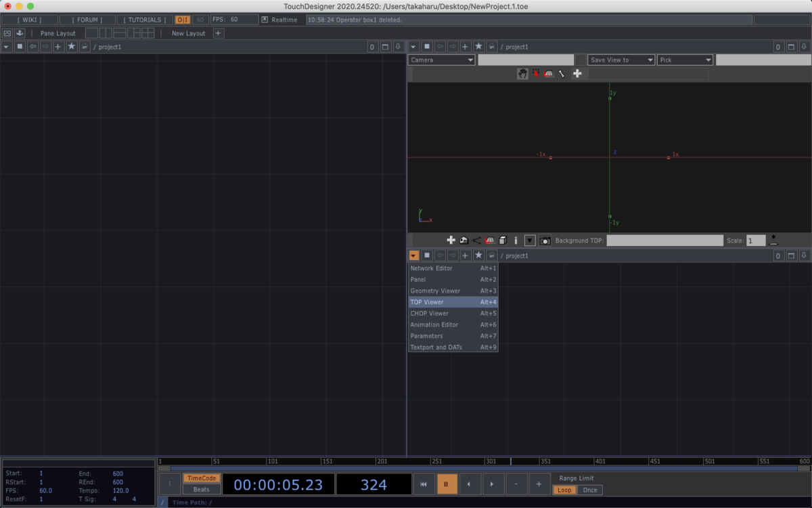This screenshot has width=812, height=508.
Task: Choose Animation Editor from pane menu
Action: pos(453,324)
